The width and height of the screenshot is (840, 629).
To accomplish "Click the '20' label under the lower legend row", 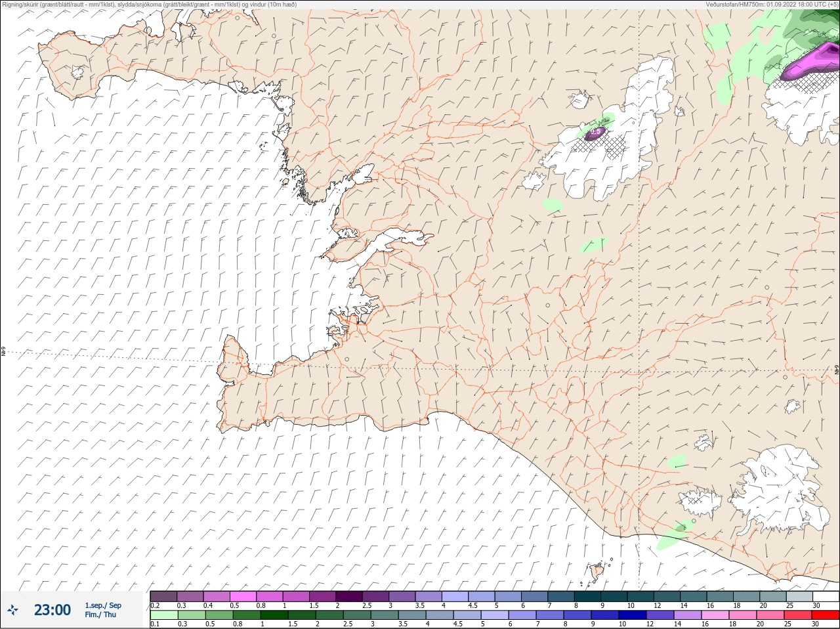I will click(760, 624).
